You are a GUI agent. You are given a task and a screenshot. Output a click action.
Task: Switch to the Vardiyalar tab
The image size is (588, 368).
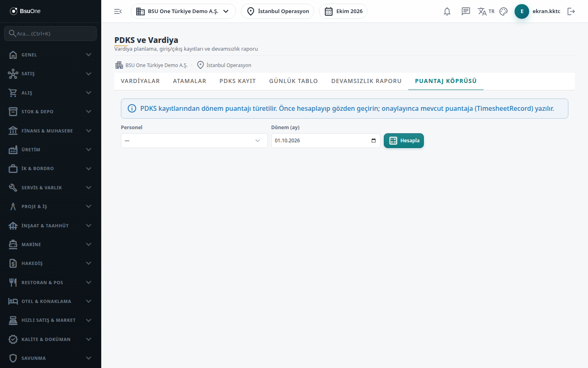tap(140, 81)
